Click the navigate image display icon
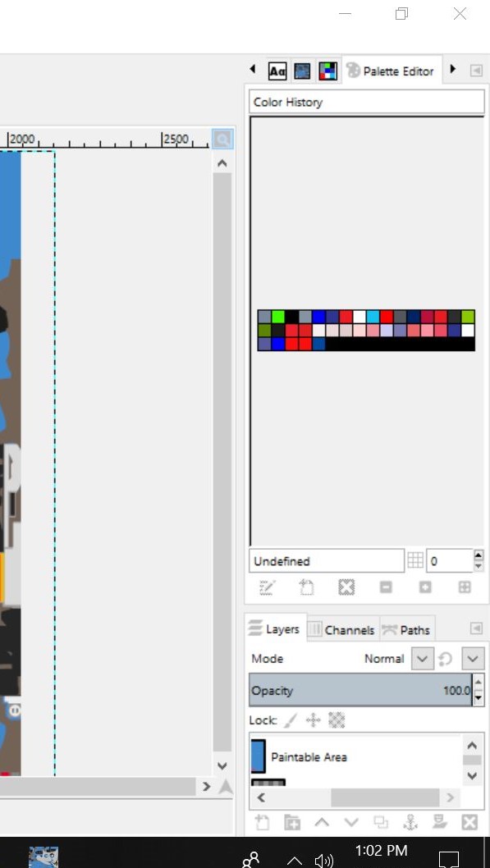Image resolution: width=490 pixels, height=868 pixels. (225, 787)
